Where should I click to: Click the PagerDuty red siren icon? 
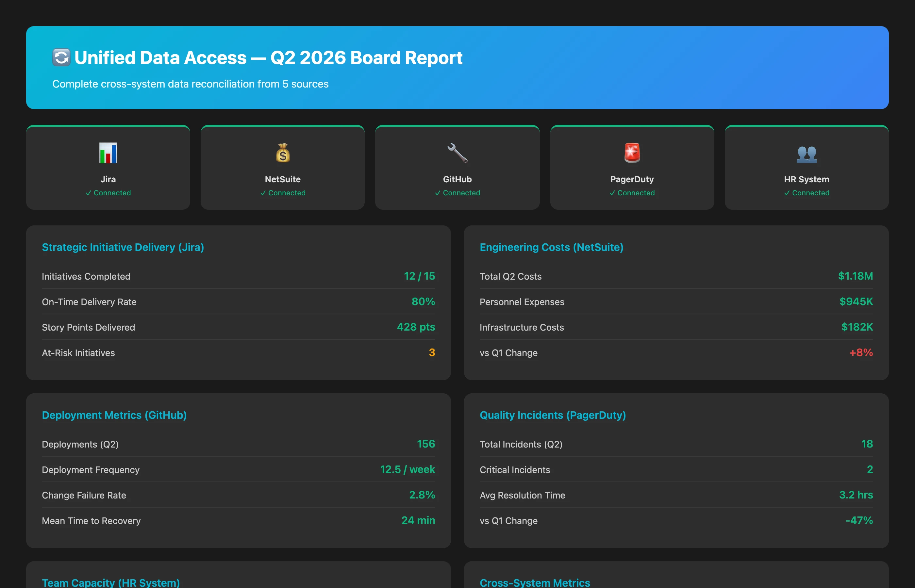tap(632, 153)
